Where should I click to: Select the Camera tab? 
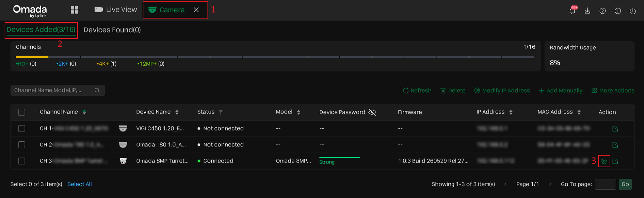[x=166, y=10]
